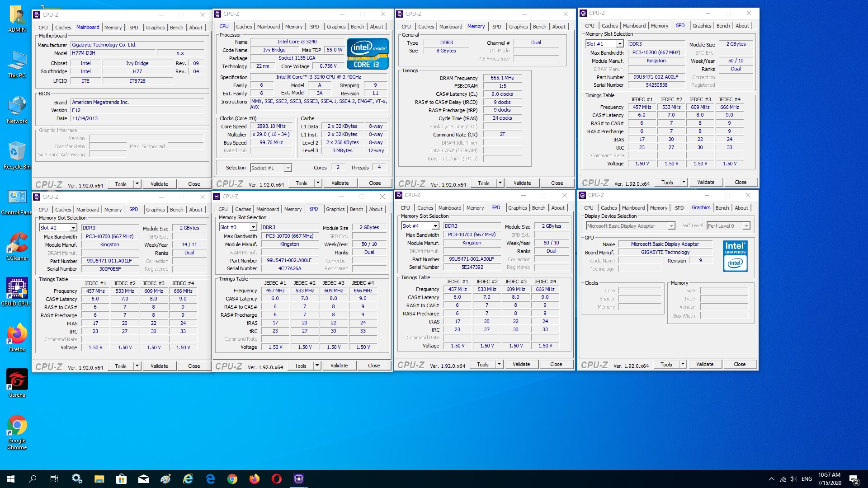Screen dimensions: 868x488
Task: Click Close button in the CPU window
Action: 375,183
